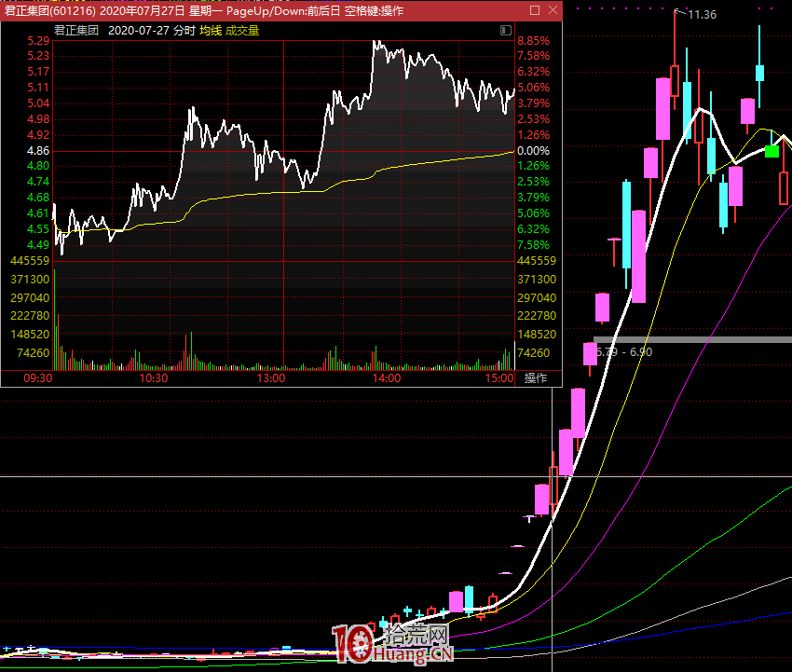Click the 11.36 high-price label on the K-line chart
Image resolution: width=792 pixels, height=672 pixels.
(x=703, y=15)
